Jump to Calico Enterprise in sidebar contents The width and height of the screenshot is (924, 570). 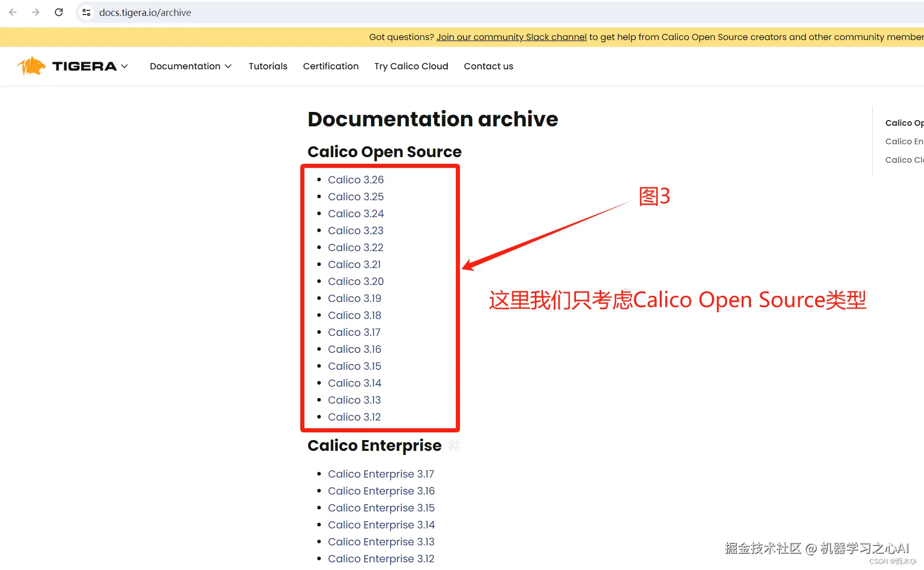coord(904,141)
